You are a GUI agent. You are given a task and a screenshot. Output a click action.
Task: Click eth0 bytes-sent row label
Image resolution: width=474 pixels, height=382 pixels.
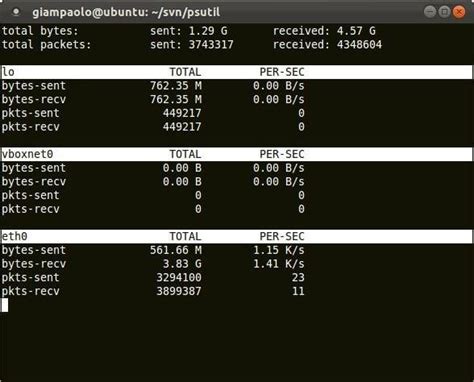34,250
